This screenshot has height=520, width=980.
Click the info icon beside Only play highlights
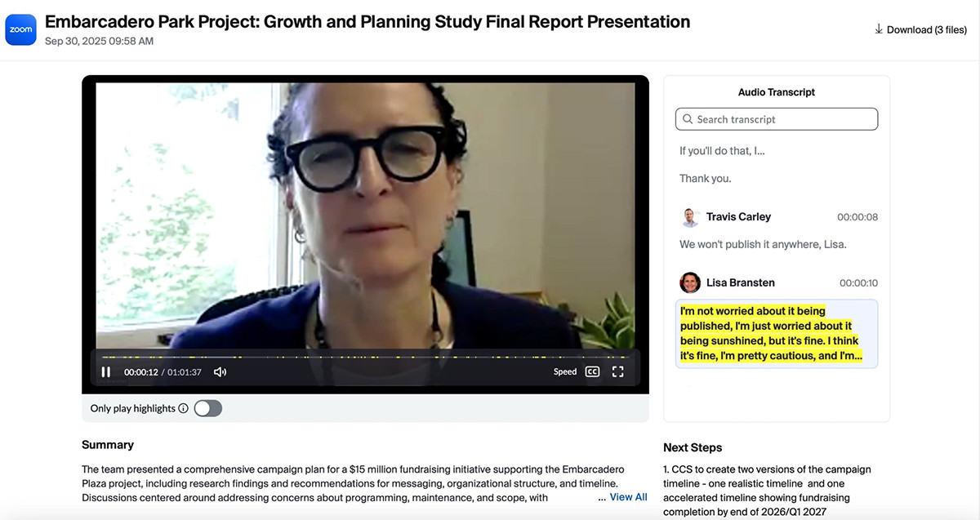(x=183, y=409)
